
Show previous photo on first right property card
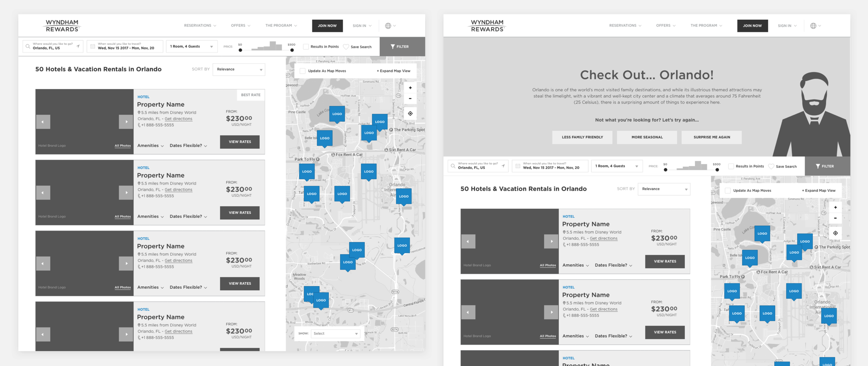(x=468, y=241)
